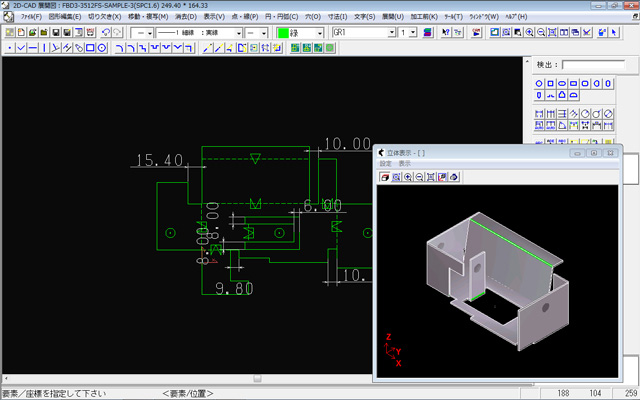This screenshot has height=400, width=640.
Task: Click the green color swatch in toolbar
Action: click(x=284, y=33)
